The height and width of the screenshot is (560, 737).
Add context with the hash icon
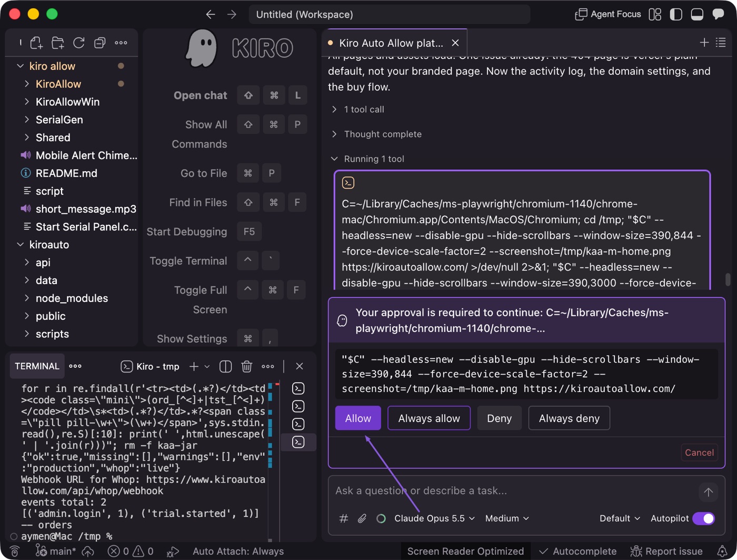[x=344, y=518]
